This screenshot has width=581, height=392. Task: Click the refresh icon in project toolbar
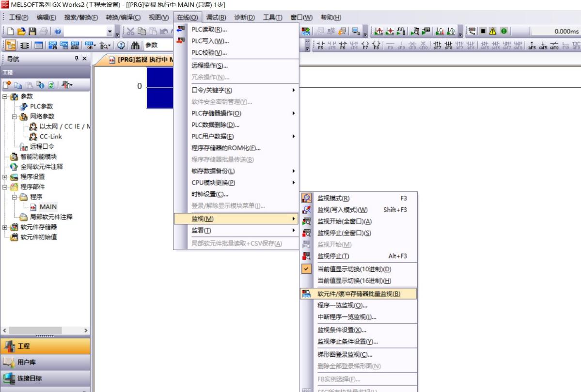coord(51,85)
